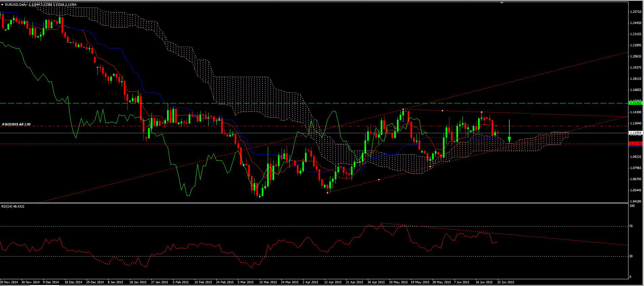
Task: Click the chart shift triangle on the top edge
Action: point(502,2)
